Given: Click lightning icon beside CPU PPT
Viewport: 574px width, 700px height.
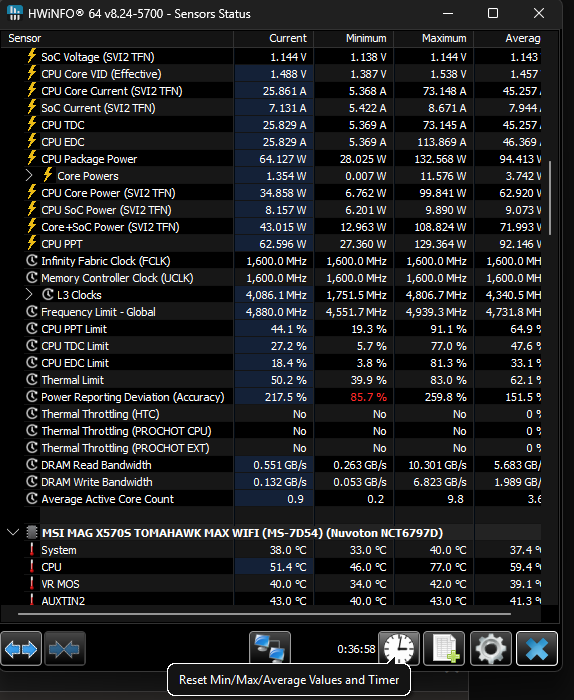Looking at the screenshot, I should click(32, 243).
